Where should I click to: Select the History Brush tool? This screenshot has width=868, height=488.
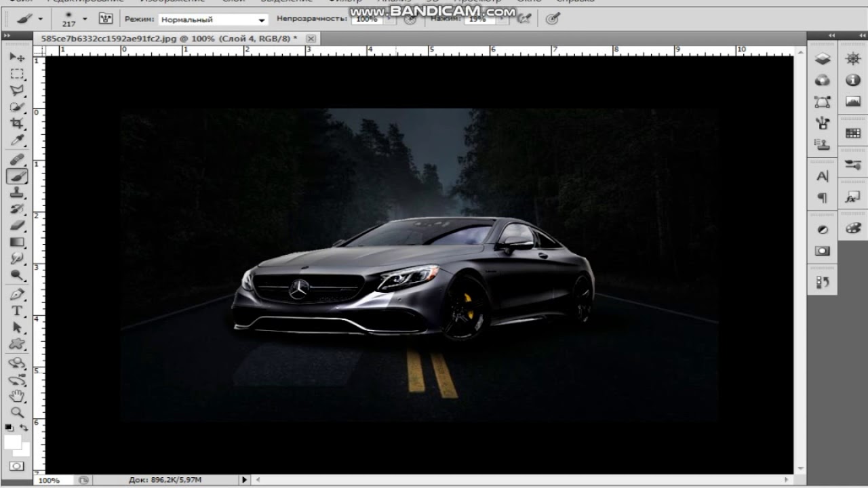17,209
